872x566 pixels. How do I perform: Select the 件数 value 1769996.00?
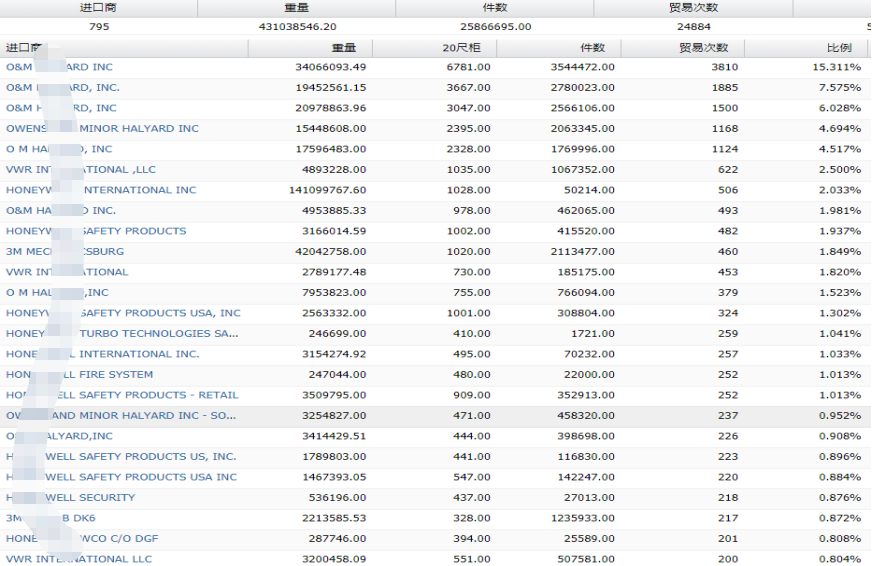click(582, 149)
